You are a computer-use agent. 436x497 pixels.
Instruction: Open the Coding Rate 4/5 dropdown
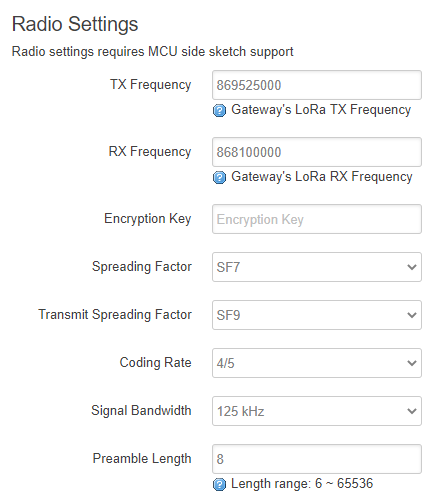point(317,363)
